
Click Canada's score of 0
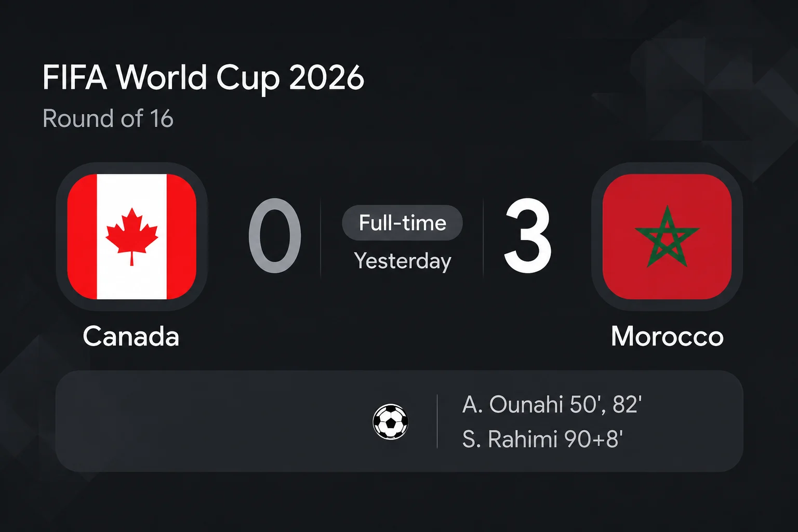click(x=275, y=235)
